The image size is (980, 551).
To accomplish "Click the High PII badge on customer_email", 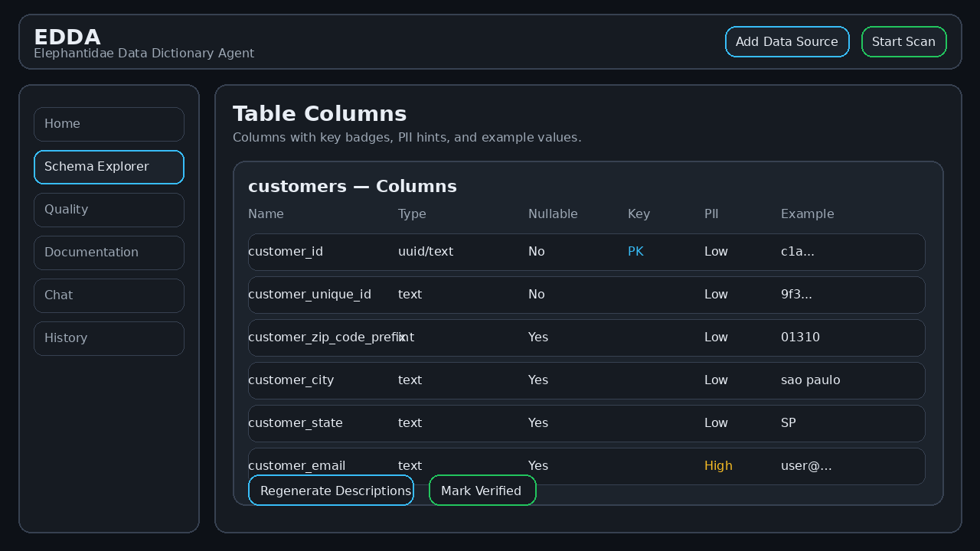I will click(718, 465).
